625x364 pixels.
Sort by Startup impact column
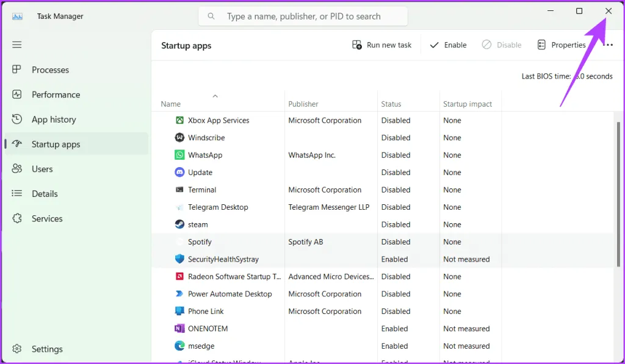(x=468, y=104)
